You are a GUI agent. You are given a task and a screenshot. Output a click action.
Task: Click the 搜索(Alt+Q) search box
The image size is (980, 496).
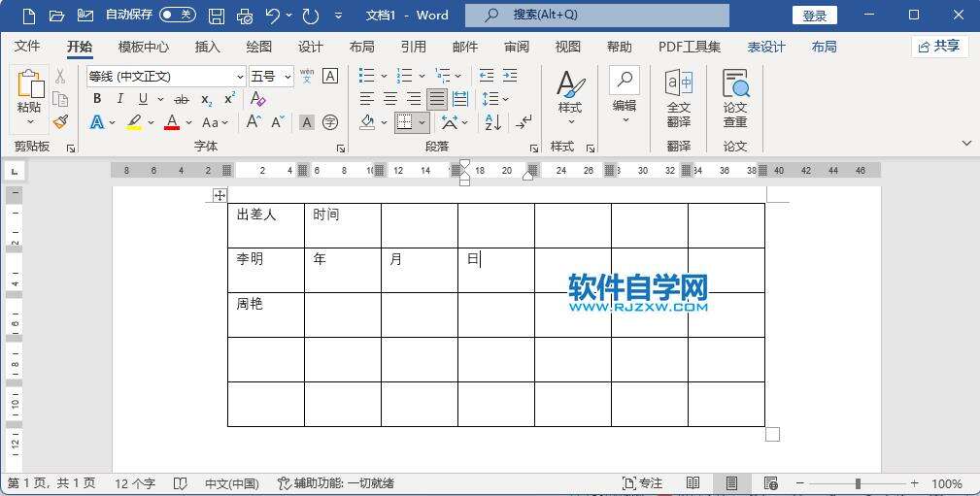click(597, 15)
